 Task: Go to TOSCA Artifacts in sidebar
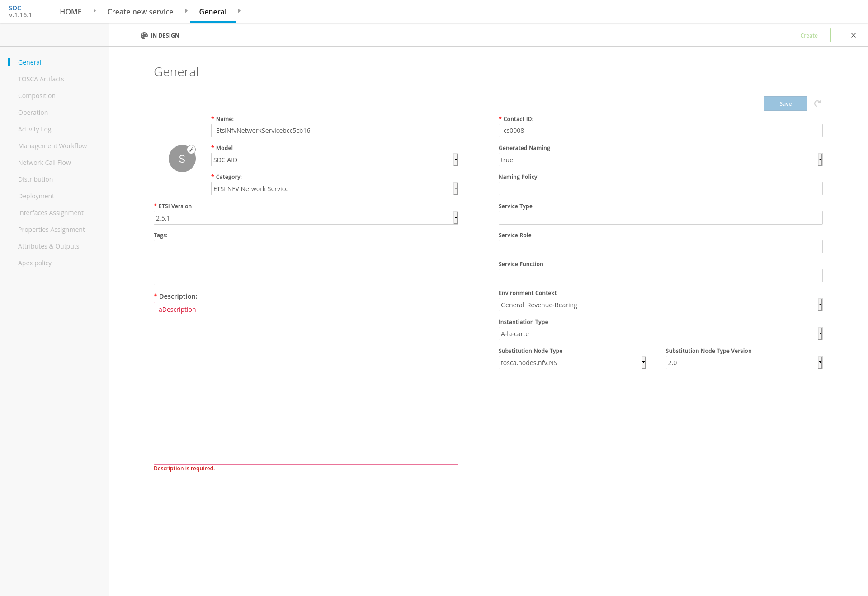point(41,79)
